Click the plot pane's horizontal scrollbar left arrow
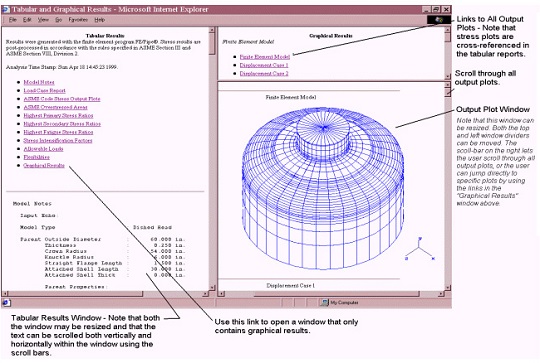 tap(221, 294)
